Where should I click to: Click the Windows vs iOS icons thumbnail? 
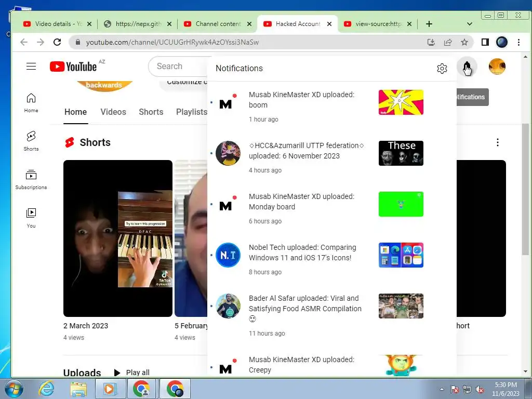click(401, 255)
